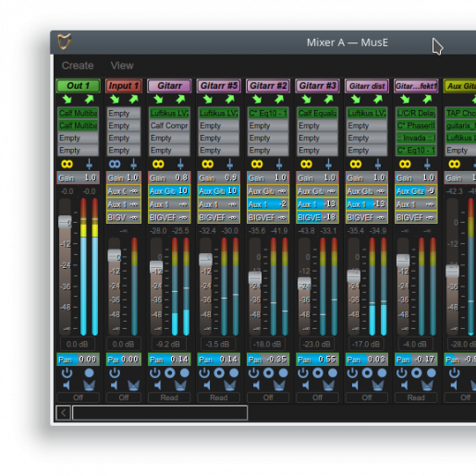This screenshot has width=476, height=476.
Task: Click the Pan slider on Gitarr #3 strip
Action: click(317, 360)
